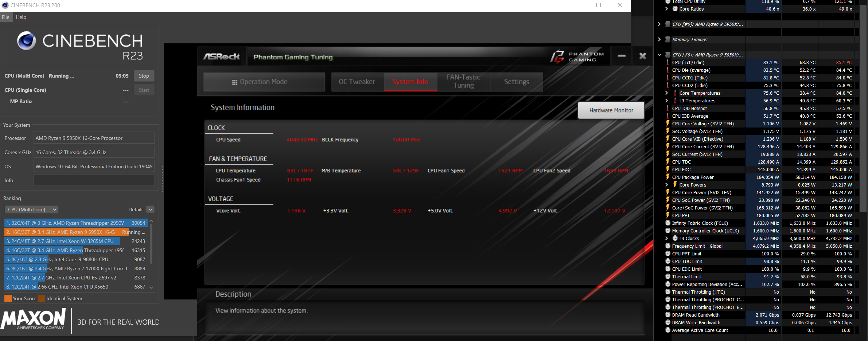Click the DRAM Read Bandwidth icon
The height and width of the screenshot is (341, 868).
pyautogui.click(x=668, y=315)
